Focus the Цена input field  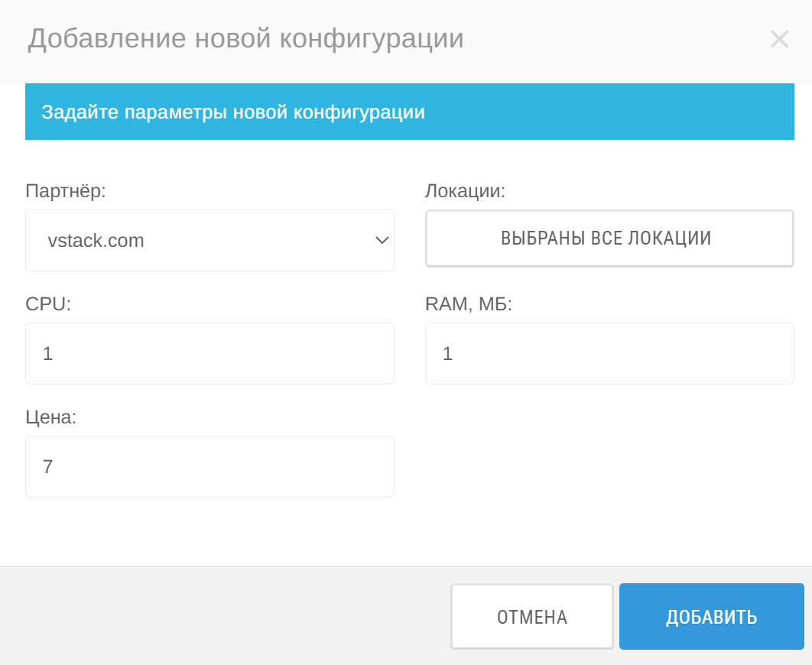(x=209, y=467)
